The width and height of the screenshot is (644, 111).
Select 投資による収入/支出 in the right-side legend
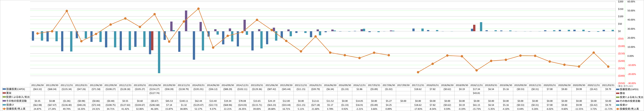pos(630,97)
